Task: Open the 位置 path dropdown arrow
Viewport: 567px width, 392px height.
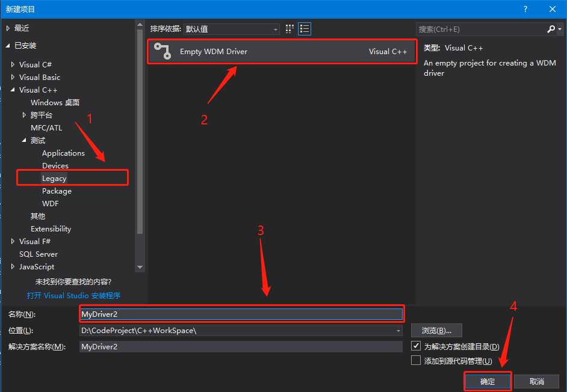Action: (398, 331)
